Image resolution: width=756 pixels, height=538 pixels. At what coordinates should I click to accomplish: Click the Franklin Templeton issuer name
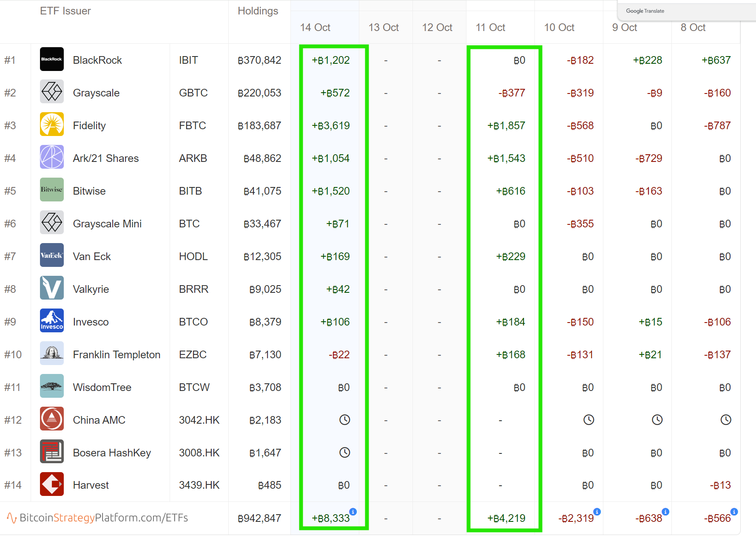click(117, 354)
